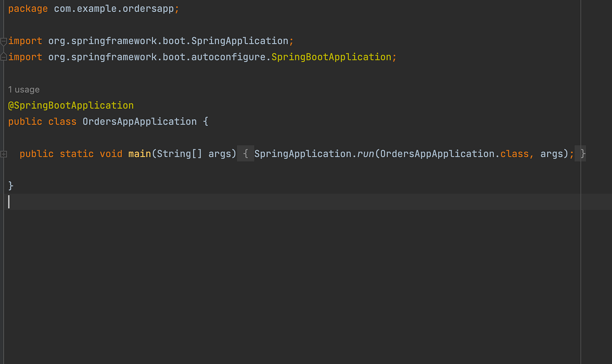Select the @SpringBootApplication annotation
Image resolution: width=612 pixels, height=364 pixels.
click(x=71, y=105)
